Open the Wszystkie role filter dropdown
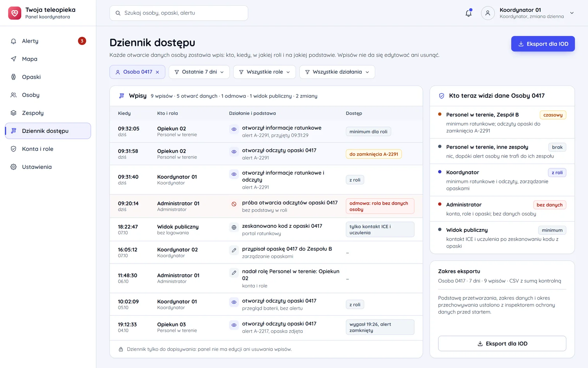588x368 pixels. point(265,72)
